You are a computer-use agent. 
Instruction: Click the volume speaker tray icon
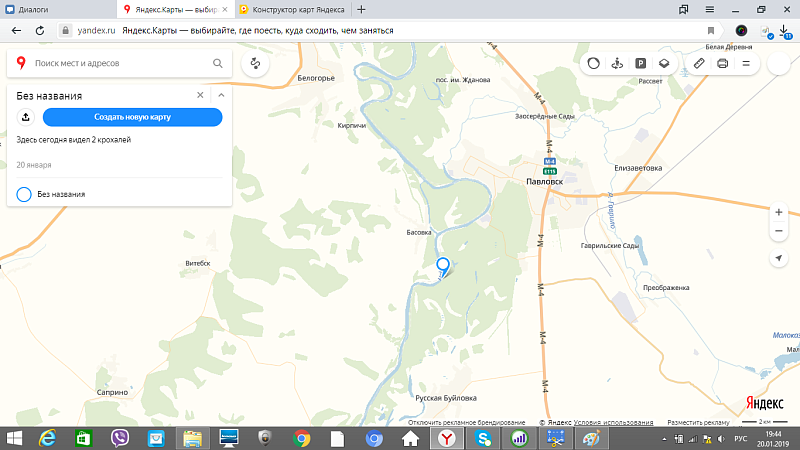(x=721, y=439)
